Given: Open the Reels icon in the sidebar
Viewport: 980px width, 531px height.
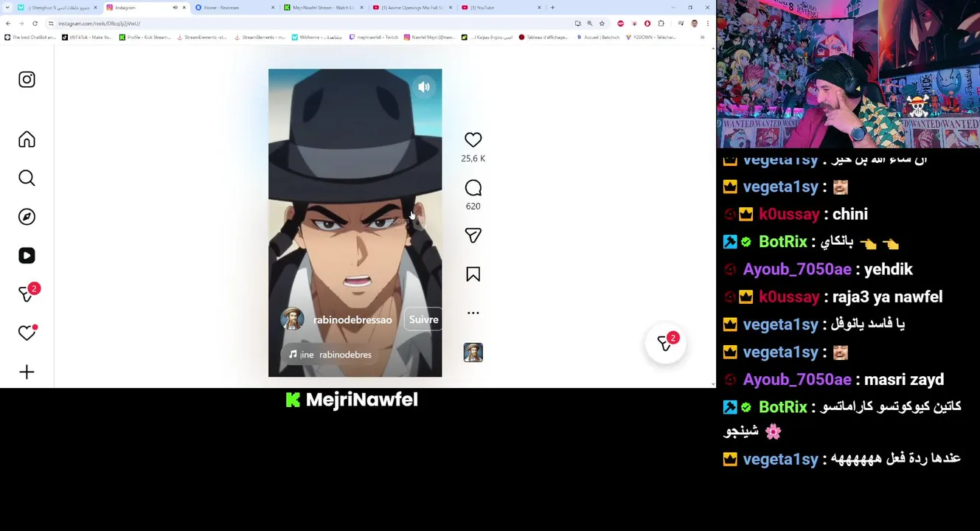Looking at the screenshot, I should click(27, 255).
